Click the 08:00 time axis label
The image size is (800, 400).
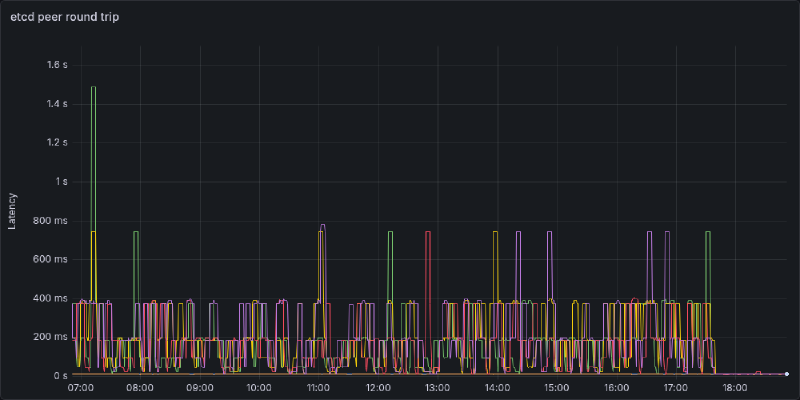click(x=140, y=388)
